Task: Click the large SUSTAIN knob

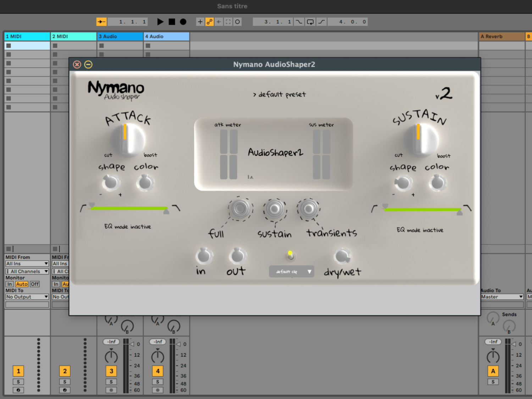Action: pos(421,140)
